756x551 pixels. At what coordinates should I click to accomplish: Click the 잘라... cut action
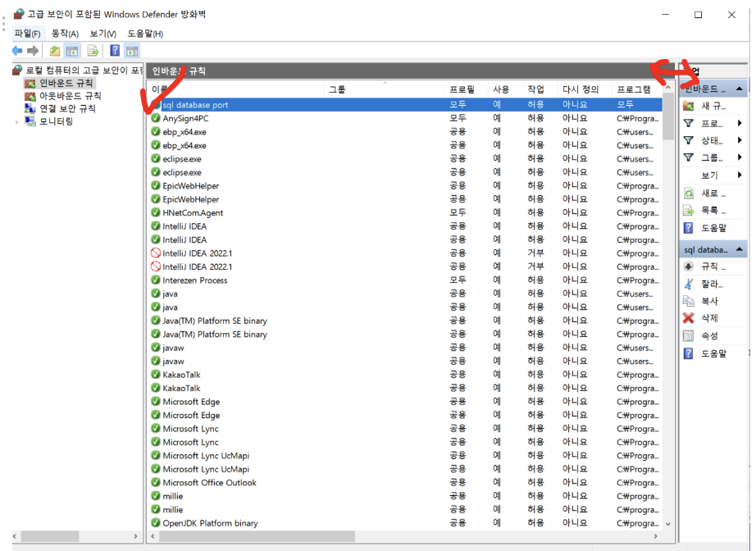(712, 284)
